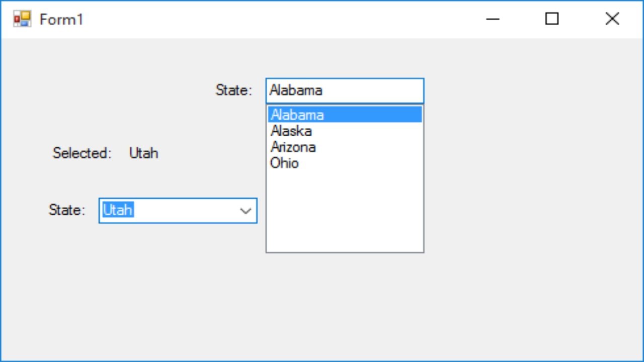Click the Form1 application icon
Viewport: 644px width, 362px height.
pyautogui.click(x=22, y=19)
